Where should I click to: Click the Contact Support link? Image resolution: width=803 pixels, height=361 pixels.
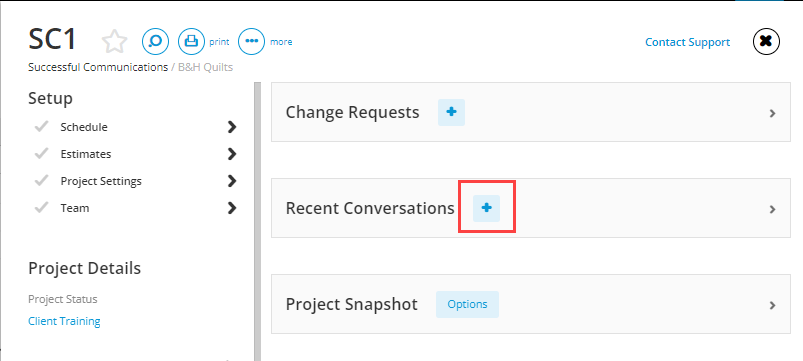tap(687, 42)
